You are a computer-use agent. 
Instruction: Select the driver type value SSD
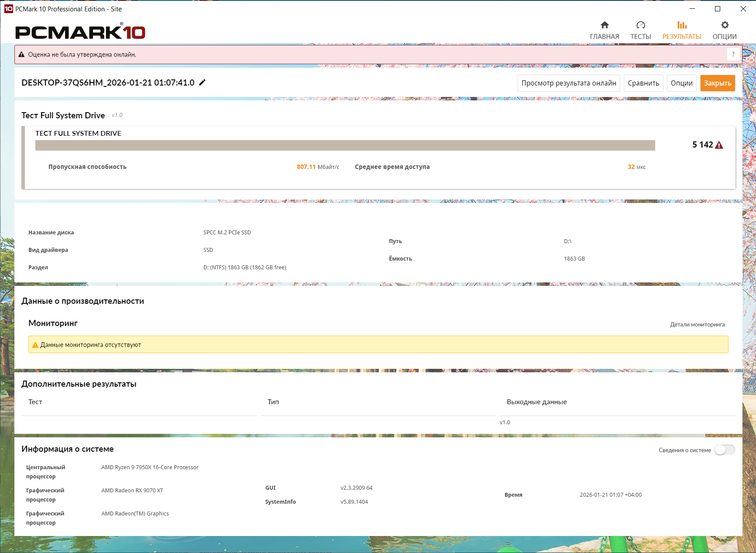[208, 250]
